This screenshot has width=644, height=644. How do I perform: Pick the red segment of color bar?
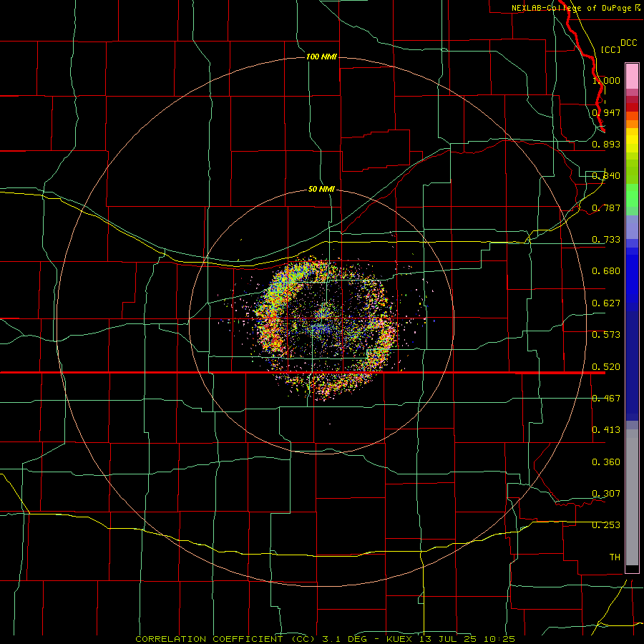click(x=632, y=107)
